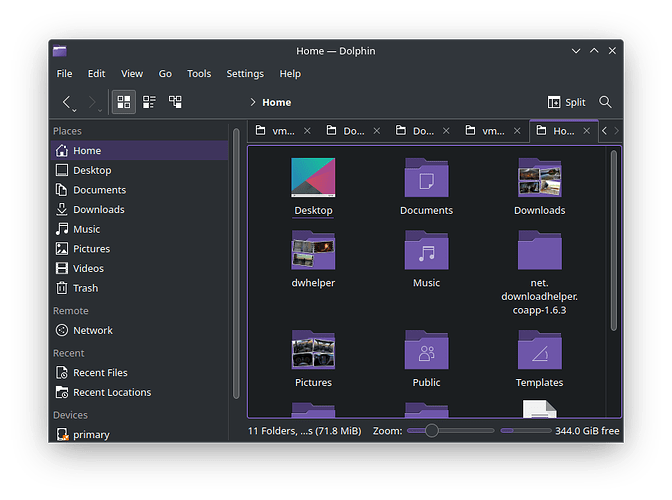
Task: Open Trash from Places panel
Action: (139, 288)
